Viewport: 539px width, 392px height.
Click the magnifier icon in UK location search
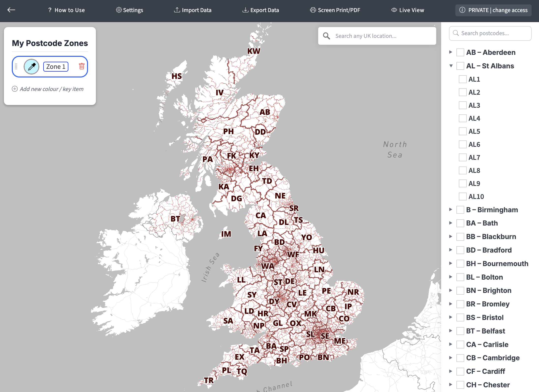click(327, 36)
